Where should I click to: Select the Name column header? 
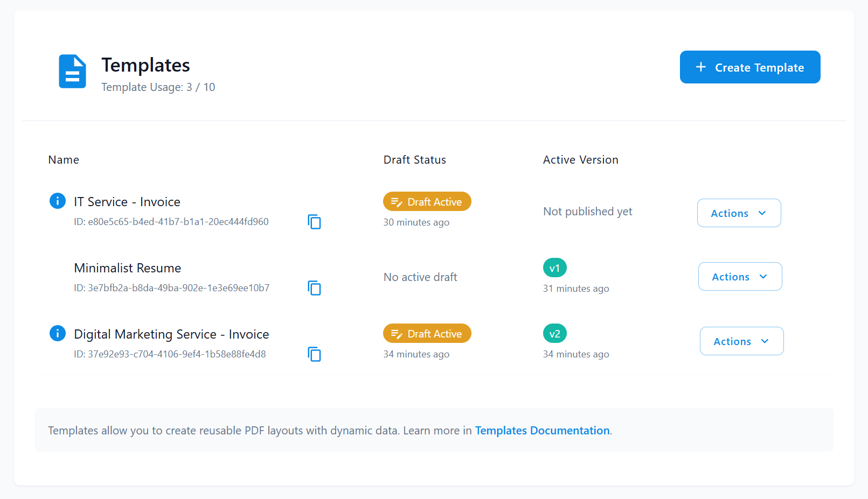[63, 159]
